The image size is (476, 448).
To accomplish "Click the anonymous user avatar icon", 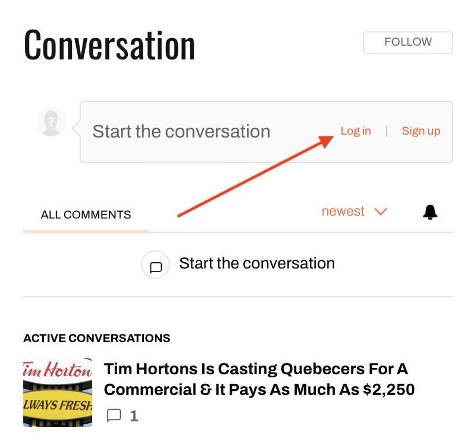I will tap(51, 121).
